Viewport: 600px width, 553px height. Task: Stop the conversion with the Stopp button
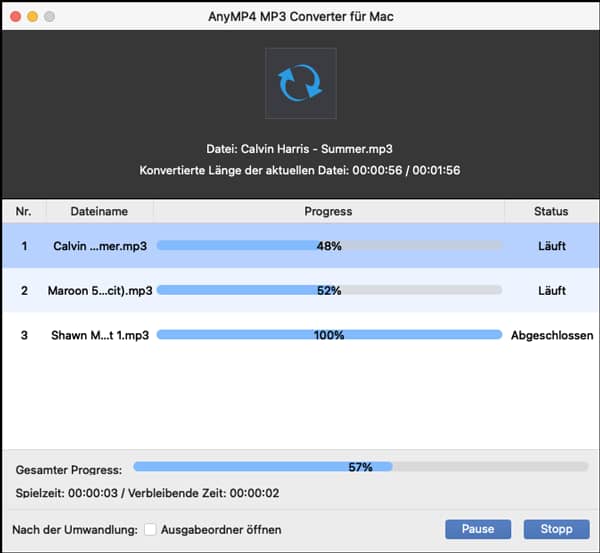pos(556,529)
